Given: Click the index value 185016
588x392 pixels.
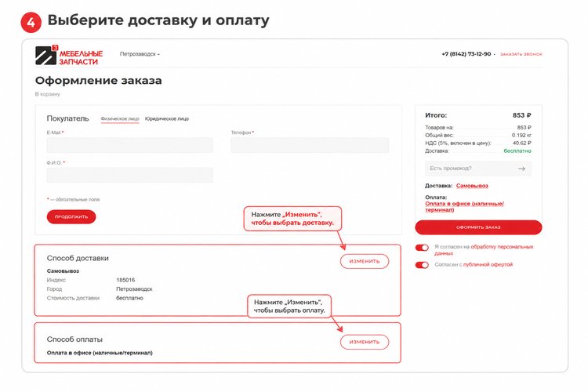Looking at the screenshot, I should pyautogui.click(x=125, y=280).
